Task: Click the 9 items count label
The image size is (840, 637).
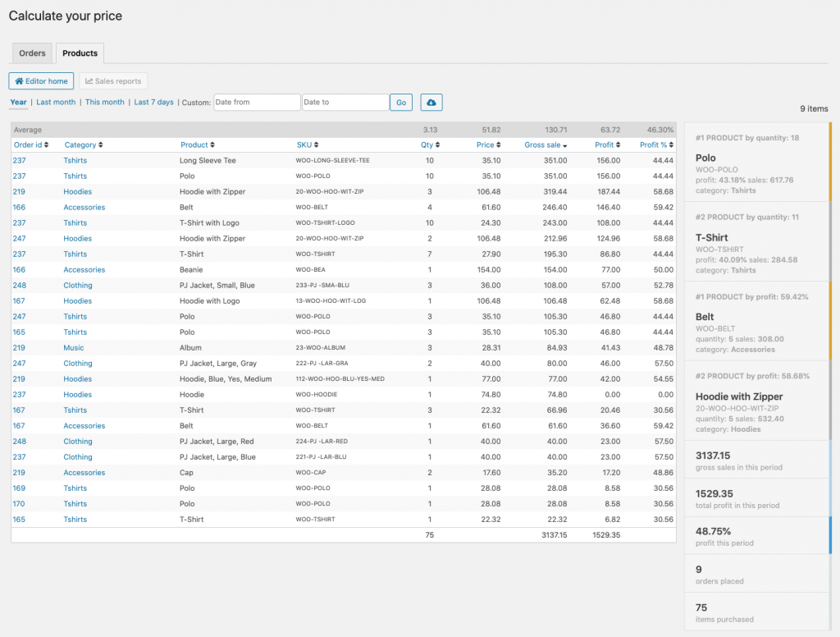Action: [814, 109]
